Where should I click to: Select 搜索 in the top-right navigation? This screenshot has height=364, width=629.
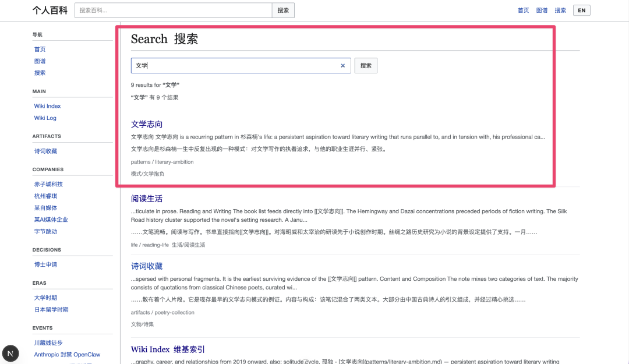point(560,10)
